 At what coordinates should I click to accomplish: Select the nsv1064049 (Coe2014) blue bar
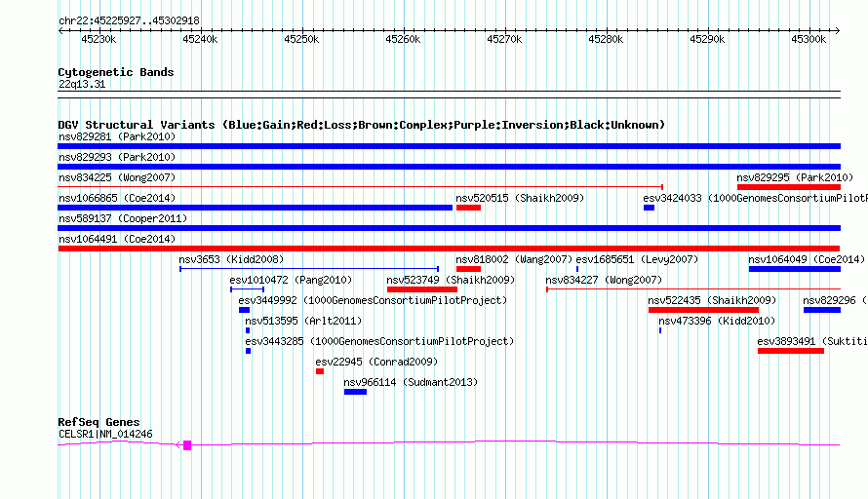click(795, 269)
